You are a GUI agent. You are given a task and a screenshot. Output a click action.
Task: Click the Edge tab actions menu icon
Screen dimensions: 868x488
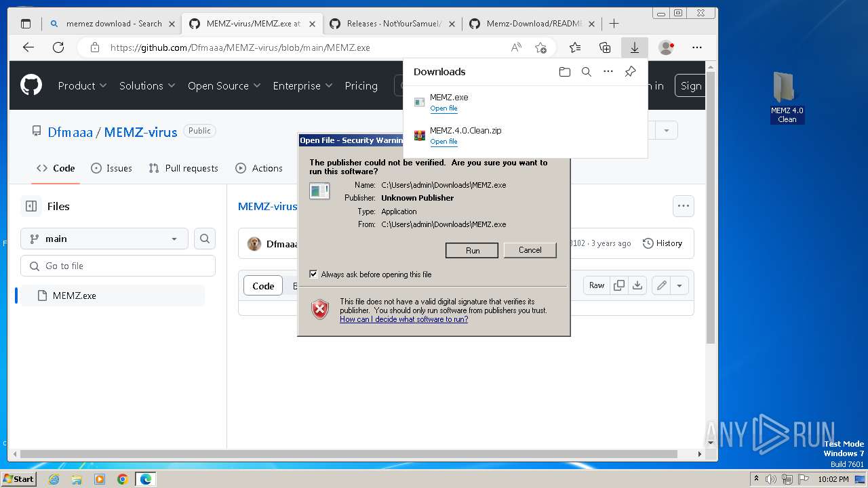(x=26, y=24)
